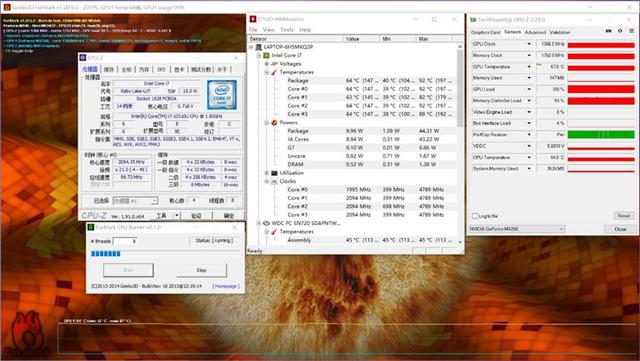Open the GPU Temperature sensor dropdown
Screen dimensions: 640x361
(x=529, y=67)
